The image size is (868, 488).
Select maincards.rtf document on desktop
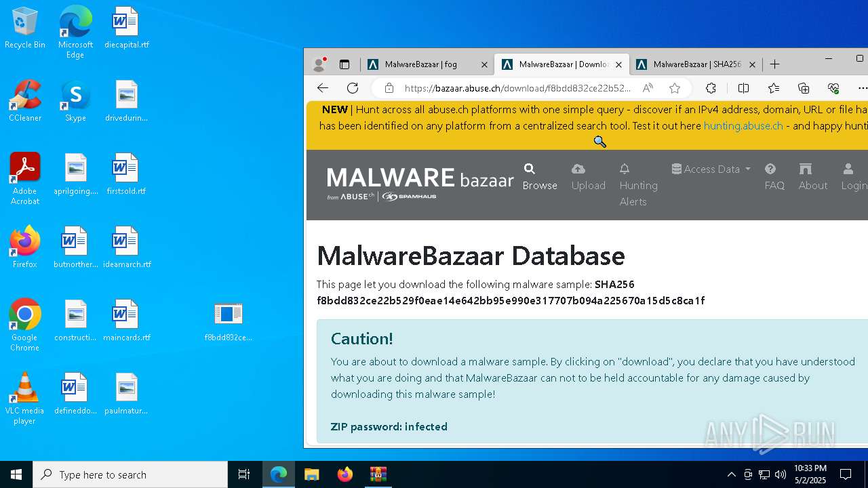tap(126, 321)
